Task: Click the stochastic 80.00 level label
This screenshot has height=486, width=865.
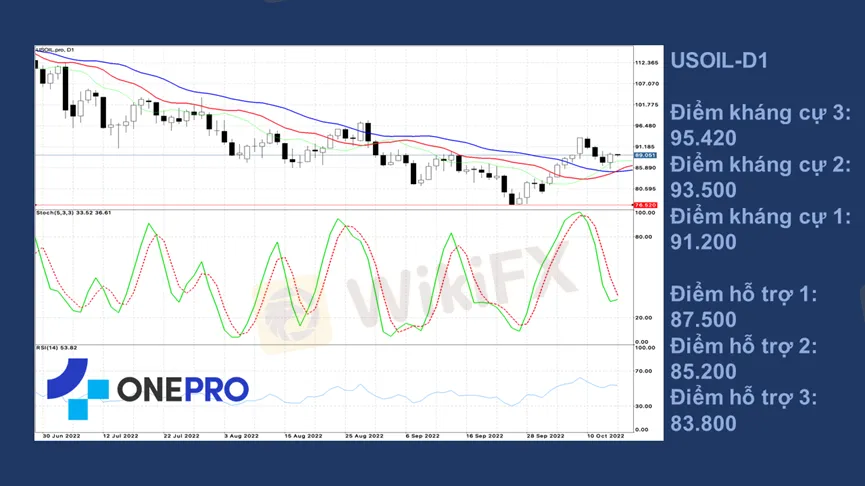Action: pos(643,237)
